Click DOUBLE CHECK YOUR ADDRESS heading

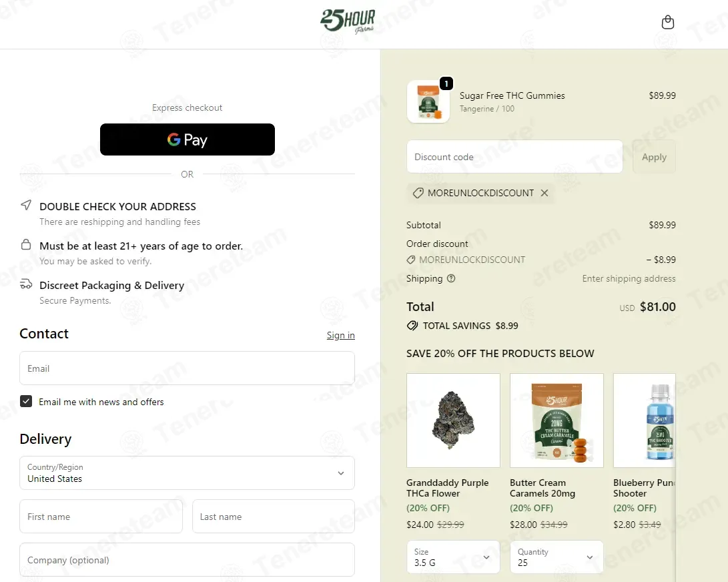pos(117,206)
